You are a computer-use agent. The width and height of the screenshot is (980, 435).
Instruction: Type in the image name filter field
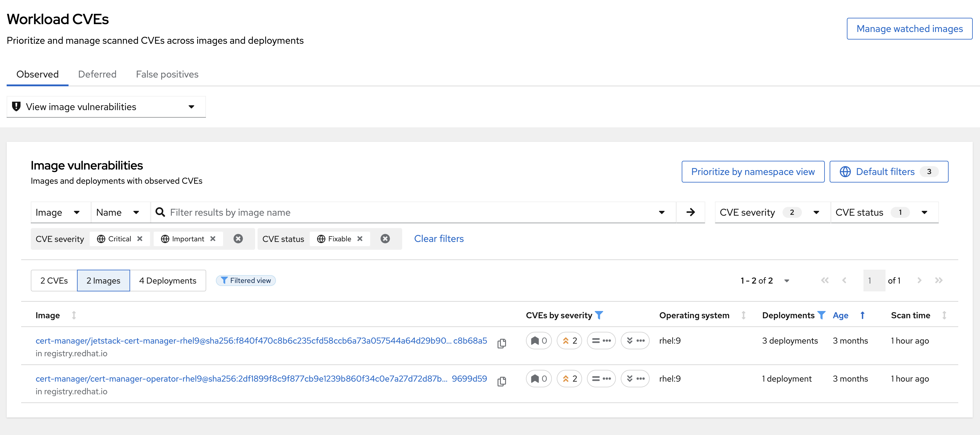coord(411,212)
